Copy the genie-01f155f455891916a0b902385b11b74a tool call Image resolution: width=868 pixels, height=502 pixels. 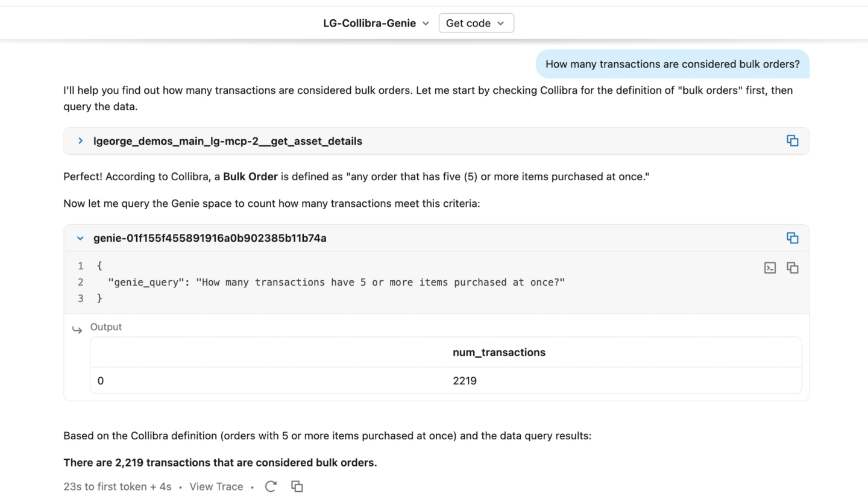click(792, 238)
